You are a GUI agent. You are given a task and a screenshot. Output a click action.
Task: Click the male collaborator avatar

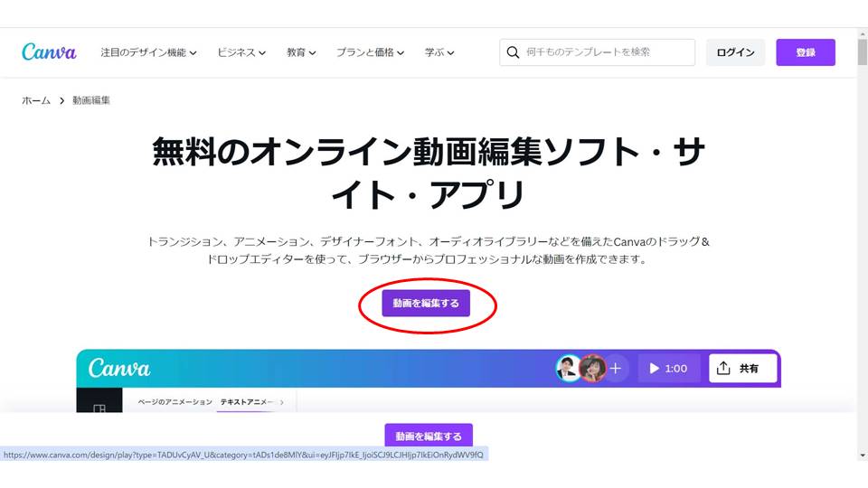(x=568, y=369)
